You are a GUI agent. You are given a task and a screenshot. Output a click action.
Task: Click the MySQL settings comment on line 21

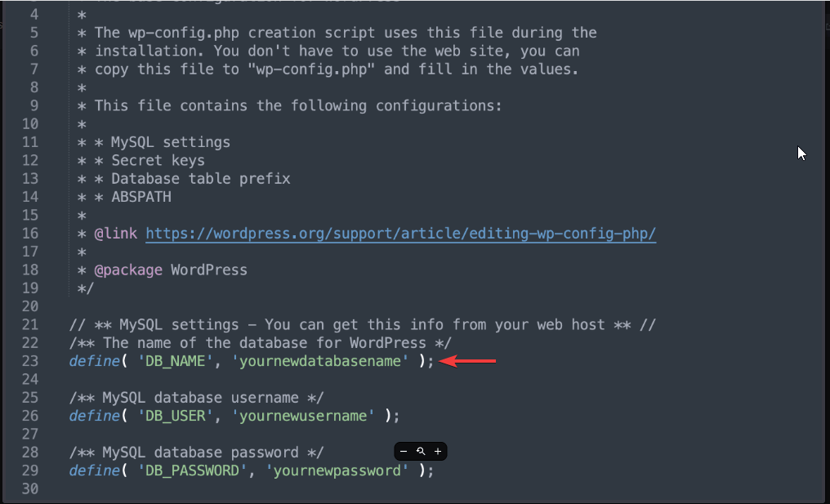click(363, 324)
